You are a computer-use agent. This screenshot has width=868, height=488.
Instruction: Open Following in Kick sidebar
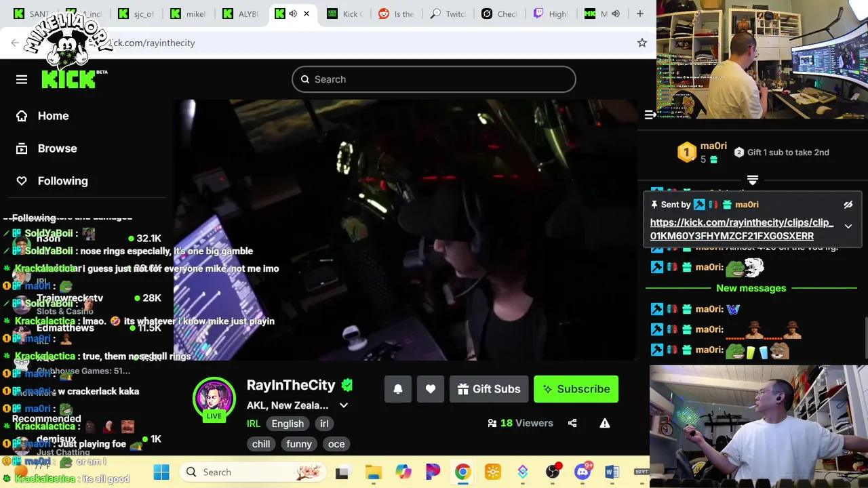coord(52,181)
